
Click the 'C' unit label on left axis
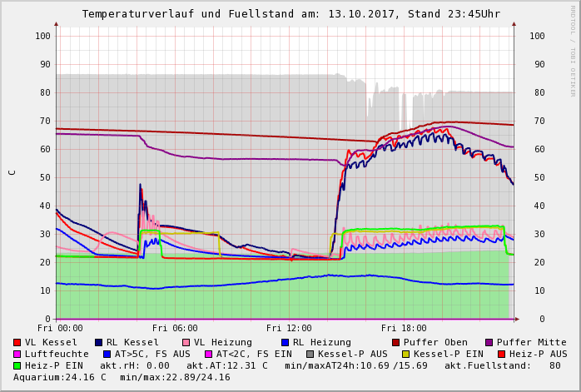coord(12,172)
